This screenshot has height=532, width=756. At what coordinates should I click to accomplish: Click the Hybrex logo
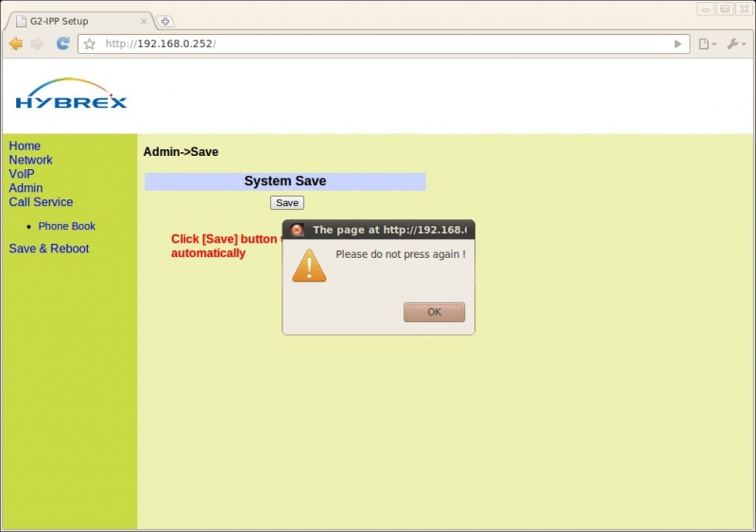pos(71,94)
